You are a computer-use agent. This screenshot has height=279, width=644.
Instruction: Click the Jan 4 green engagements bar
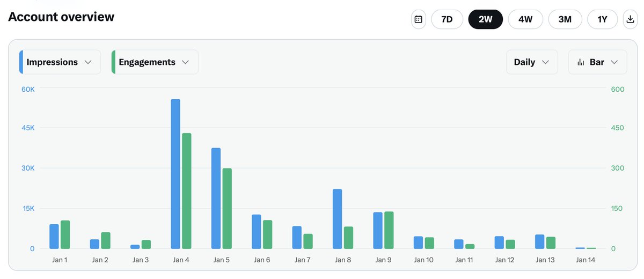click(187, 191)
